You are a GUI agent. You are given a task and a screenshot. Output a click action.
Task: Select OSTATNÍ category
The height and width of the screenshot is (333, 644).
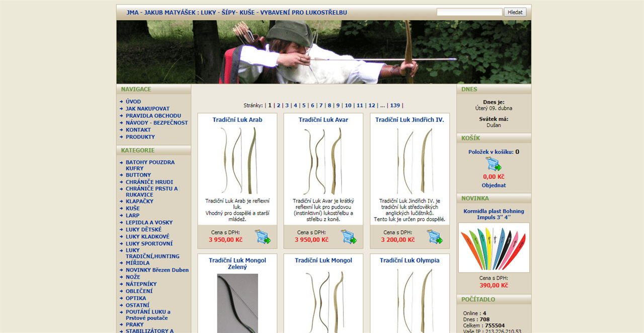137,305
